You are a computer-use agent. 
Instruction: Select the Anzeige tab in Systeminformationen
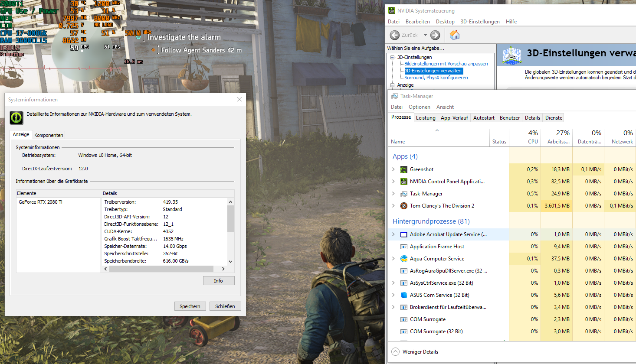[x=21, y=134]
